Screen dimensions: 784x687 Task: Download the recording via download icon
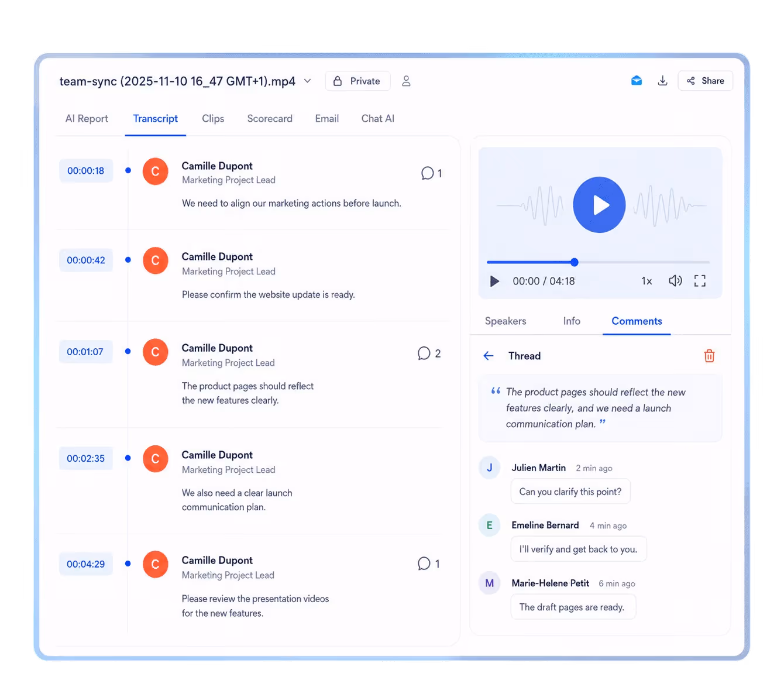(662, 81)
